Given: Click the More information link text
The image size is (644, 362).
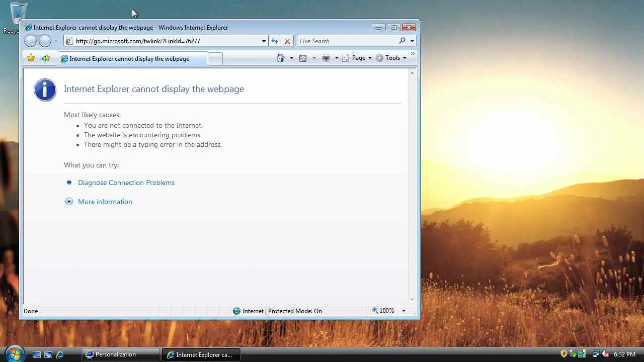Looking at the screenshot, I should (x=105, y=202).
